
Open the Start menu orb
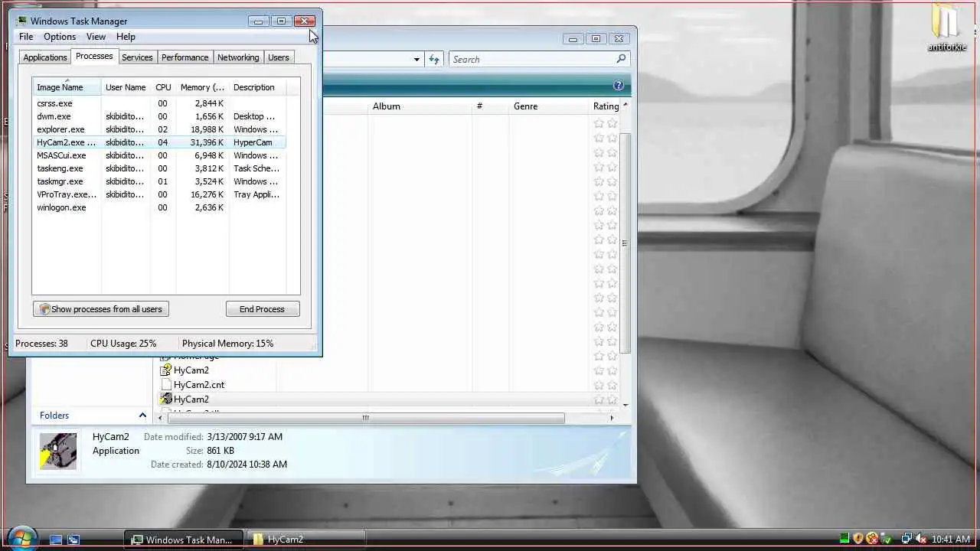[x=21, y=538]
